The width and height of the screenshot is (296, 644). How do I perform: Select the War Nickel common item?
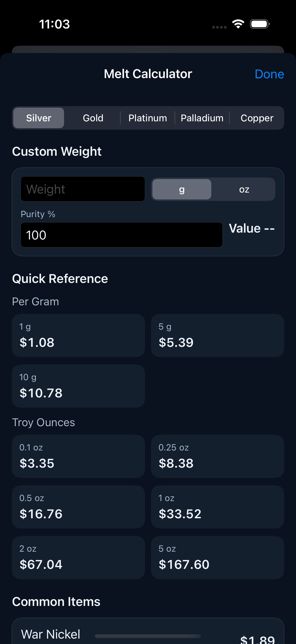148,632
